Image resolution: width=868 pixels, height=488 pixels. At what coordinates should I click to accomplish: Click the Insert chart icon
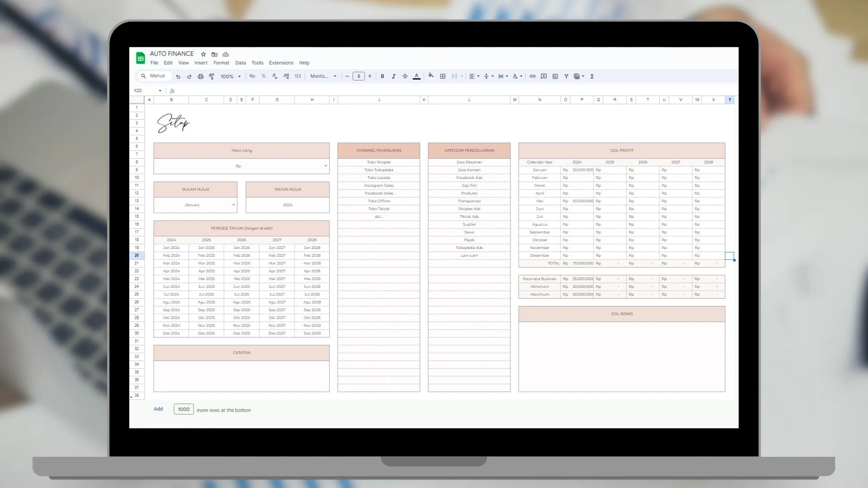[555, 76]
